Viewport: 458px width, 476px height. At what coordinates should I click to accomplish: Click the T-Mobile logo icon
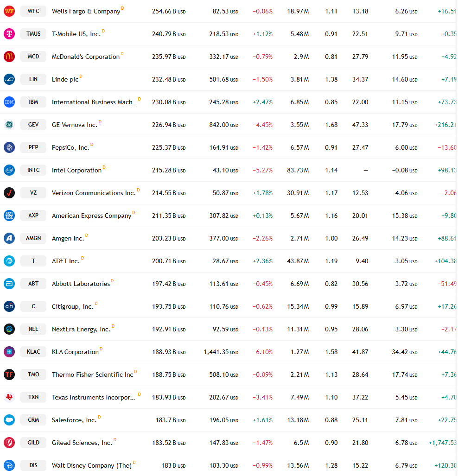pyautogui.click(x=9, y=34)
